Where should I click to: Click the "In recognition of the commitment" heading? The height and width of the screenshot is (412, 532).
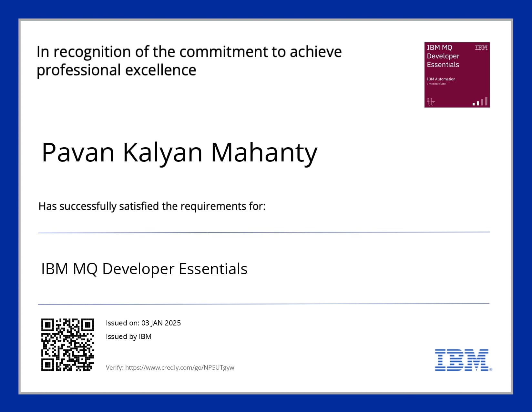click(x=189, y=52)
